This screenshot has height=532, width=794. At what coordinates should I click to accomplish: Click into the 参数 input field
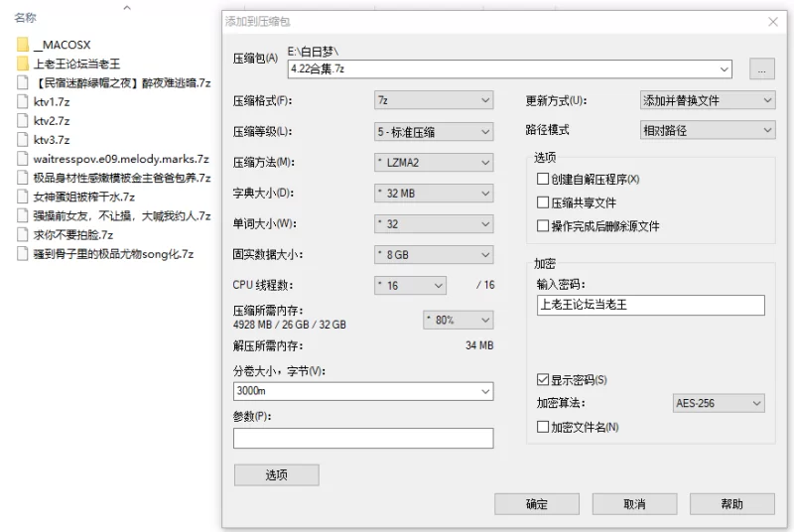363,439
